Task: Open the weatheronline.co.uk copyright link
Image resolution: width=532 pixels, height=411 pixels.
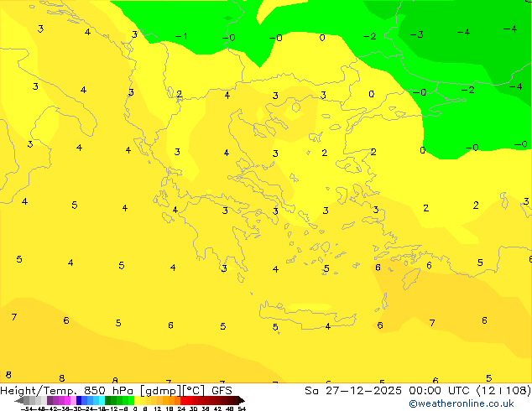Action: [x=462, y=403]
